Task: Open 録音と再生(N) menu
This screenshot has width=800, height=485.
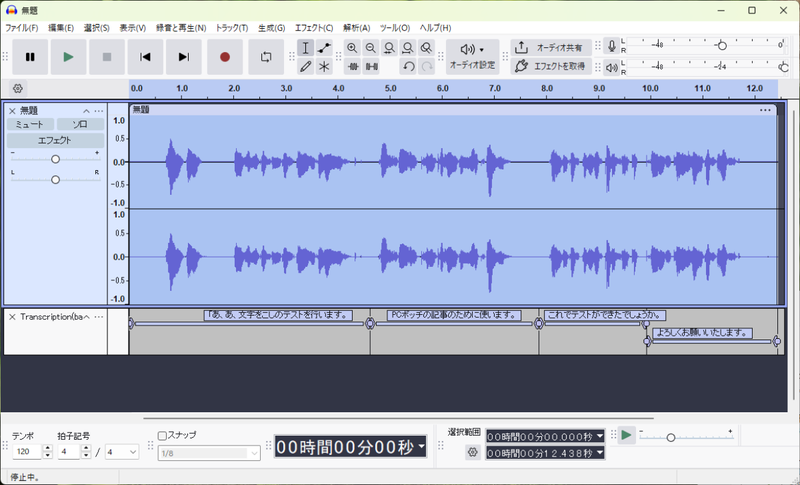Action: tap(181, 28)
